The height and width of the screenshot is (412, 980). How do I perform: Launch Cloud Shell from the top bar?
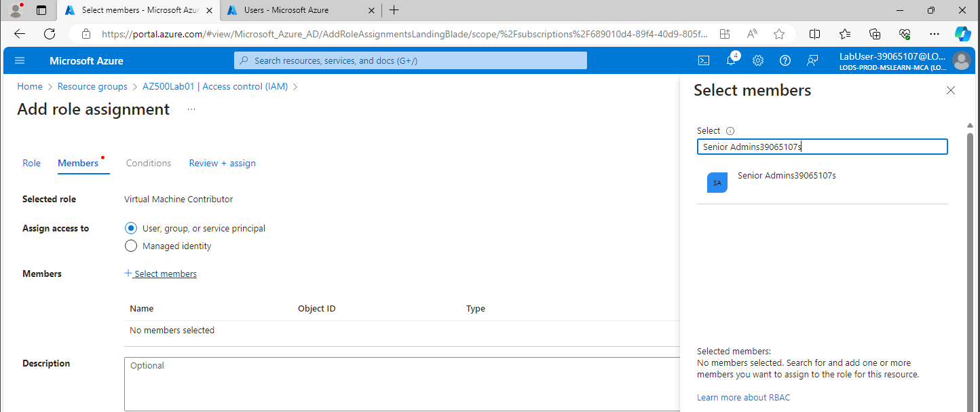coord(704,60)
